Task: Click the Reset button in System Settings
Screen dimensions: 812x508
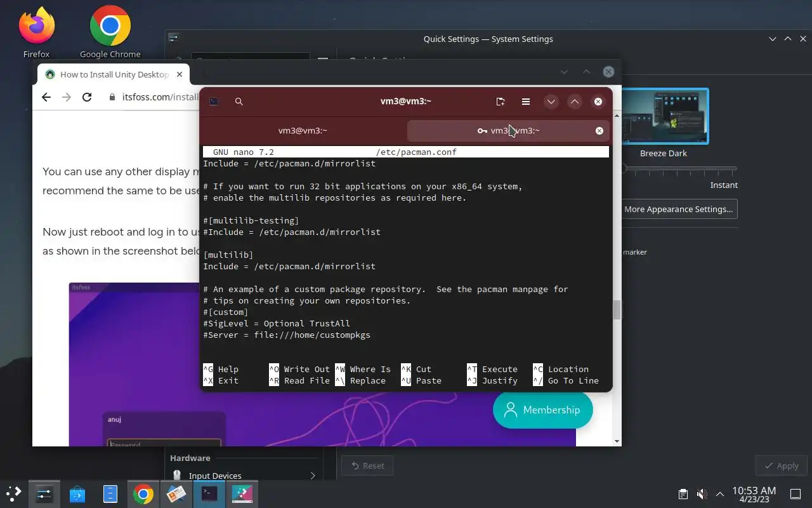Action: (x=367, y=465)
